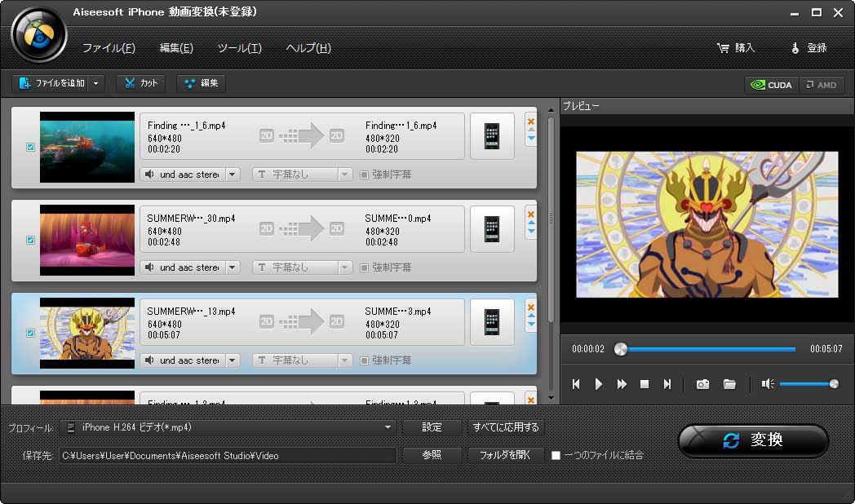Open the snapshot folder icon
855x504 pixels.
[729, 384]
